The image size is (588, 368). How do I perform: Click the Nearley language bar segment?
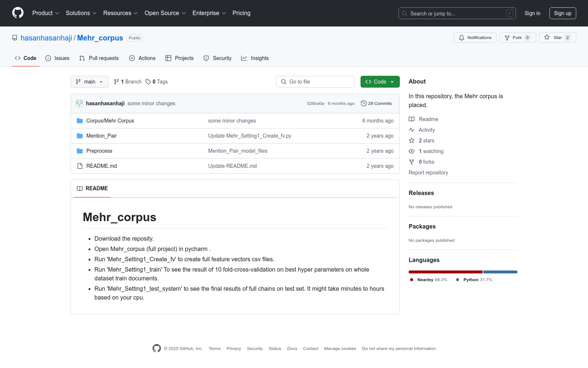click(445, 272)
